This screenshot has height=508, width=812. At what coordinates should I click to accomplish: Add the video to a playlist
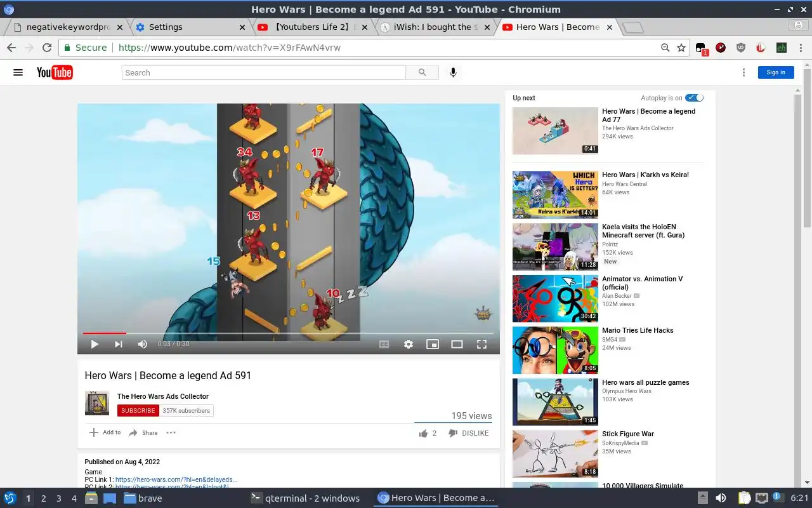click(x=105, y=432)
